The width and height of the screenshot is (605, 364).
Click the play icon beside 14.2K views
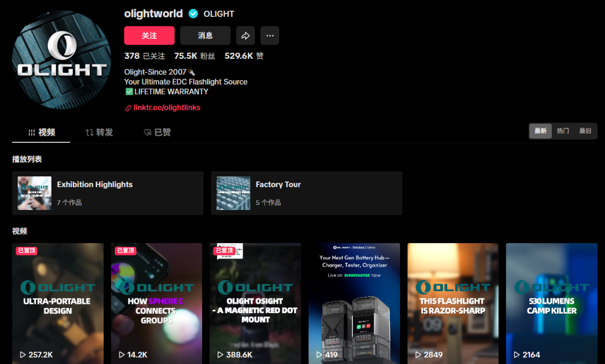pos(122,354)
